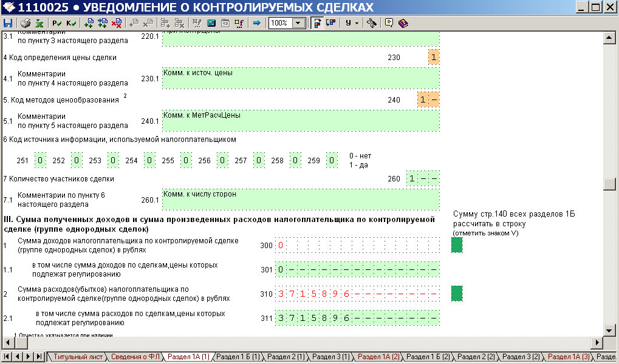This screenshot has height=364, width=619.
Task: Click the greyed delete page icon
Action: click(x=148, y=23)
